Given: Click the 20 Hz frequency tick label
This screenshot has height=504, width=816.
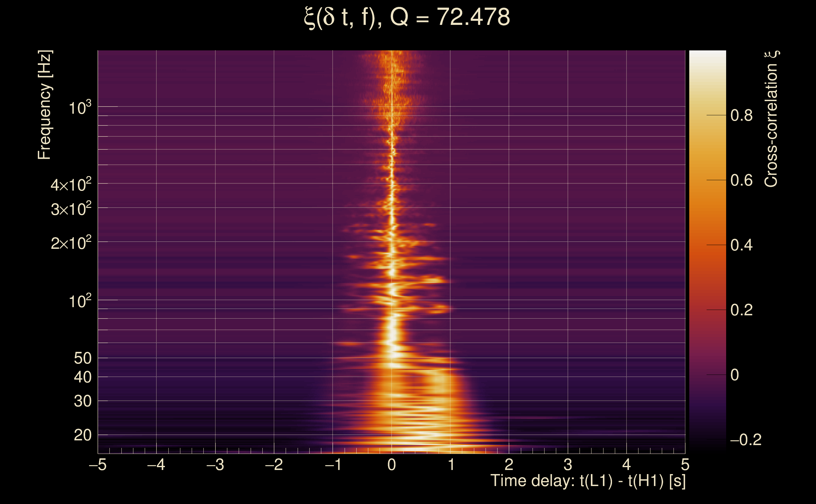Looking at the screenshot, I should tap(82, 435).
